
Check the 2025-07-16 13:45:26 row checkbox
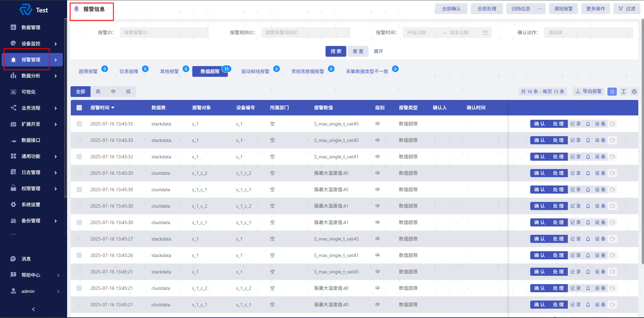pos(79,255)
